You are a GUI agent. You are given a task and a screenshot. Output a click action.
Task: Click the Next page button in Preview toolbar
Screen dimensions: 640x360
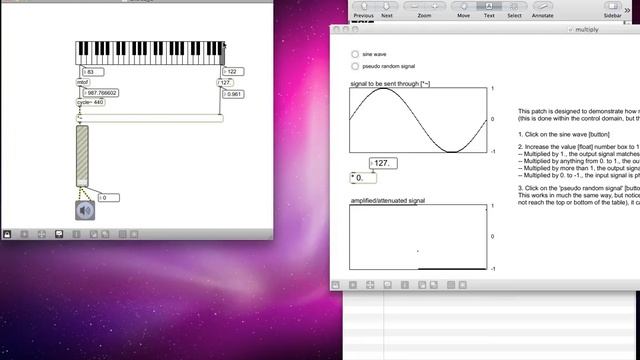pyautogui.click(x=387, y=7)
